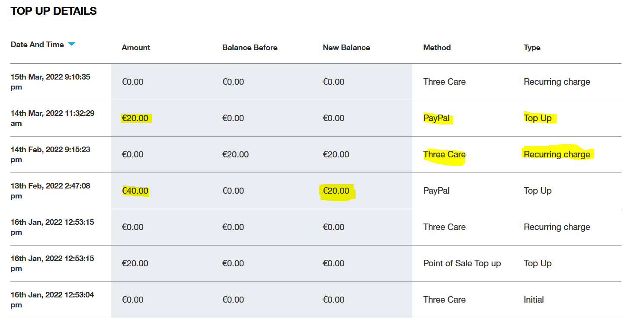Click the Point of Sale Top up method
This screenshot has width=644, height=329.
click(x=462, y=263)
